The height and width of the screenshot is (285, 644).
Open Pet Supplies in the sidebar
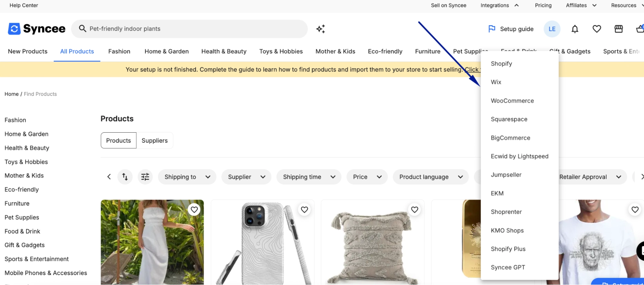[x=22, y=217]
